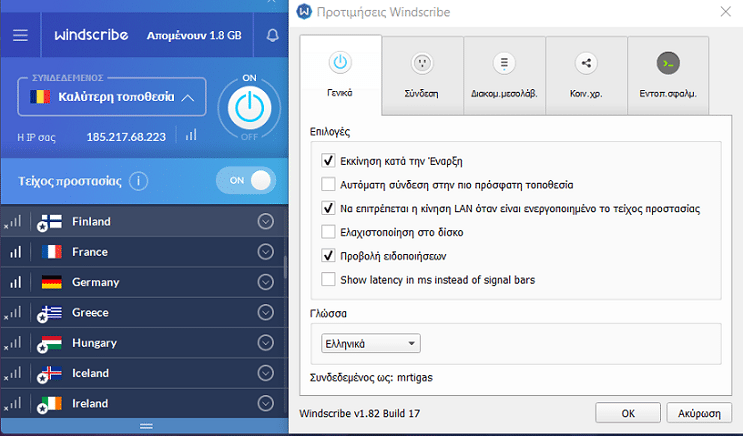
Task: Expand the Greece server list
Action: point(265,312)
